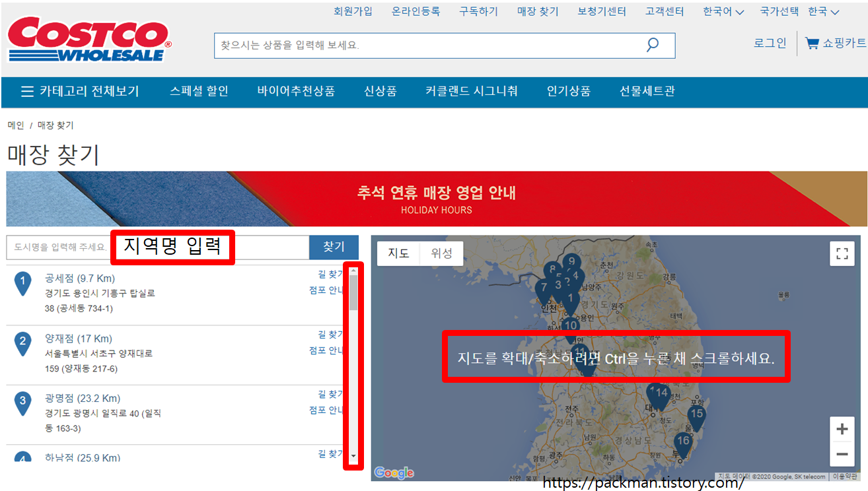Viewport: 868px width, 491px height.
Task: Open the 고객센터 link
Action: click(x=665, y=11)
